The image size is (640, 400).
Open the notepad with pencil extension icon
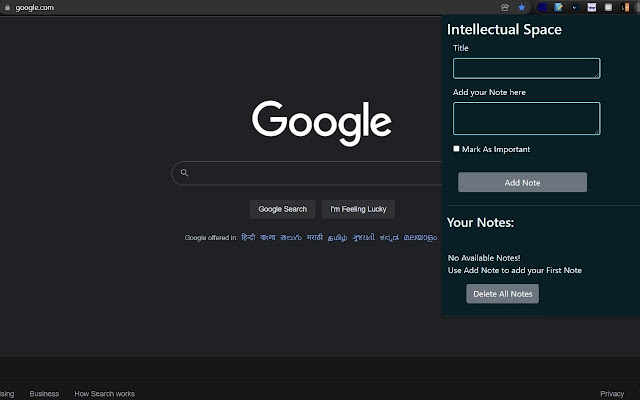(558, 7)
